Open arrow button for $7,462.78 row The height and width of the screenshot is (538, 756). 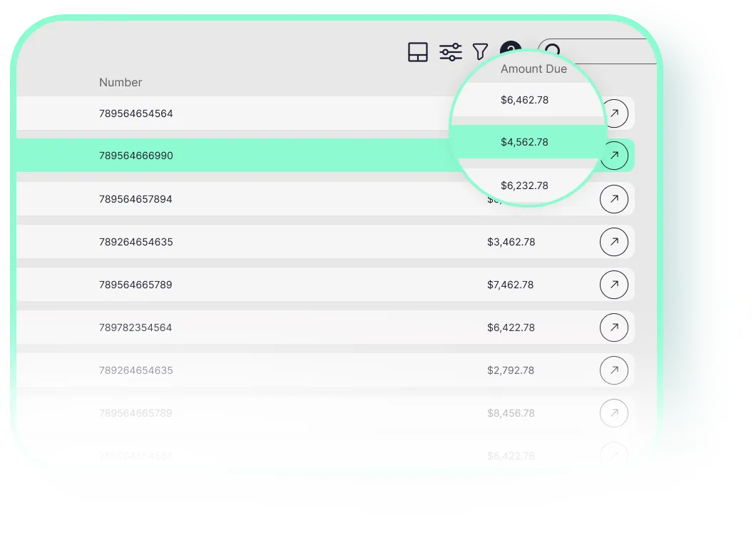614,285
